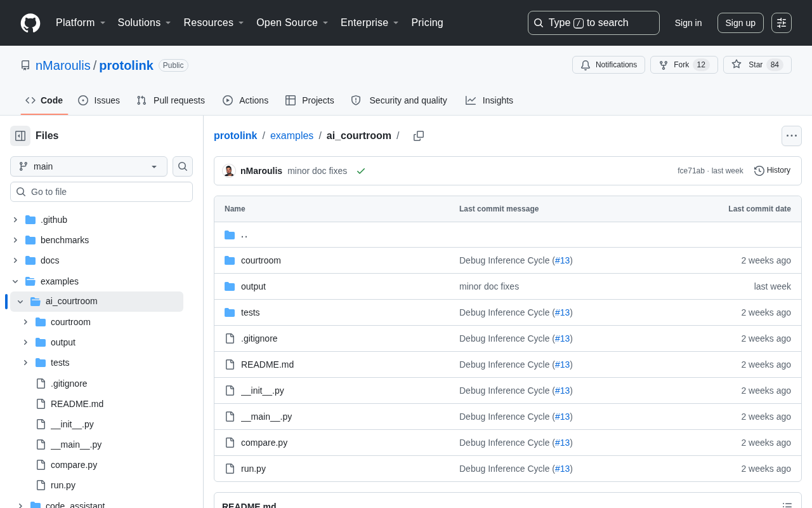Expand the Enterprise dropdown menu
This screenshot has width=812, height=508.
[x=370, y=23]
